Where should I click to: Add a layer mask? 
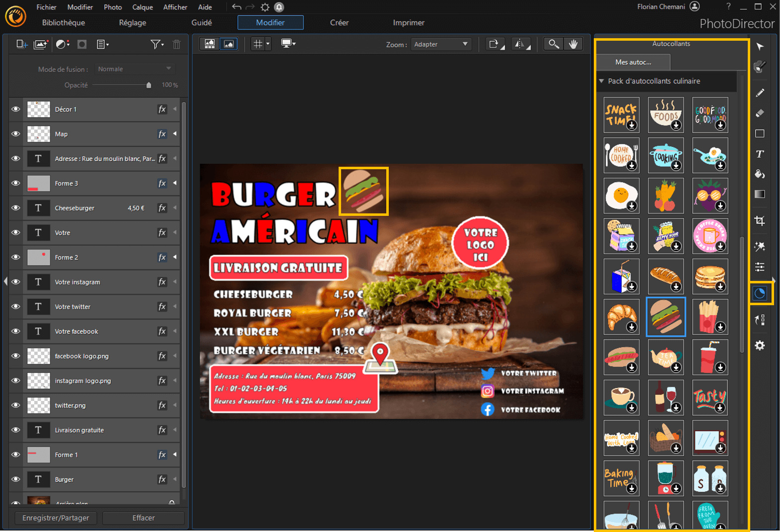tap(82, 44)
